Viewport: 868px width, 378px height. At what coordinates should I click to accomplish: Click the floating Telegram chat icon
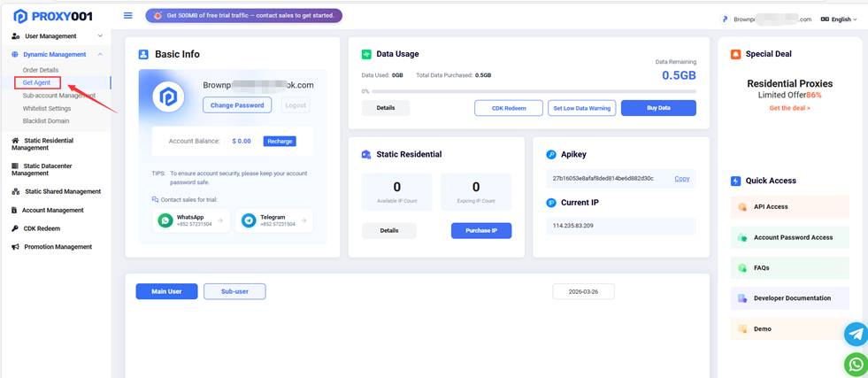(x=856, y=334)
